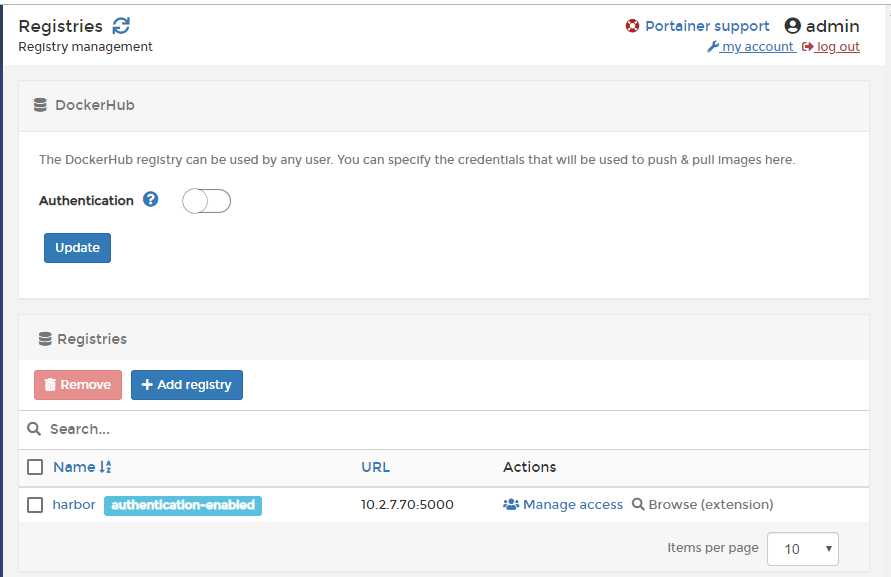
Task: Click the search magnifier icon in registry table
Action: 34,429
